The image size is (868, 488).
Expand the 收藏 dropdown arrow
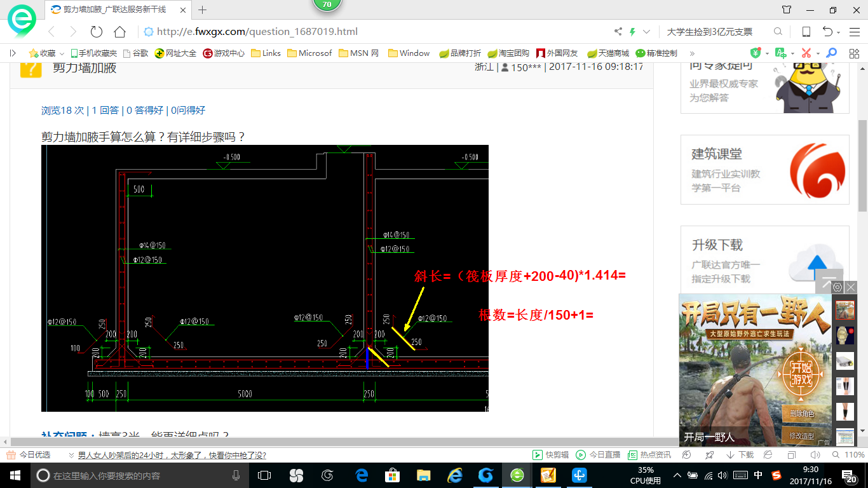point(62,53)
